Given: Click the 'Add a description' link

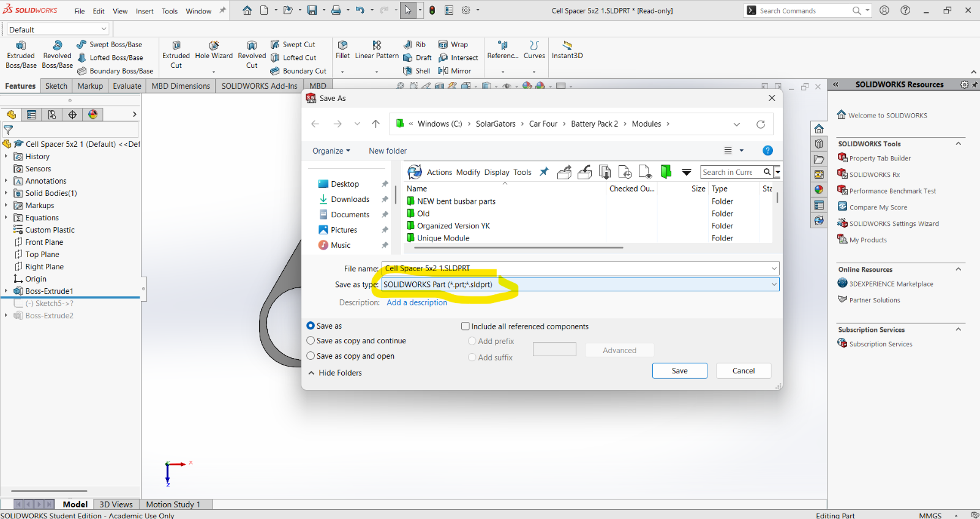Looking at the screenshot, I should (417, 302).
